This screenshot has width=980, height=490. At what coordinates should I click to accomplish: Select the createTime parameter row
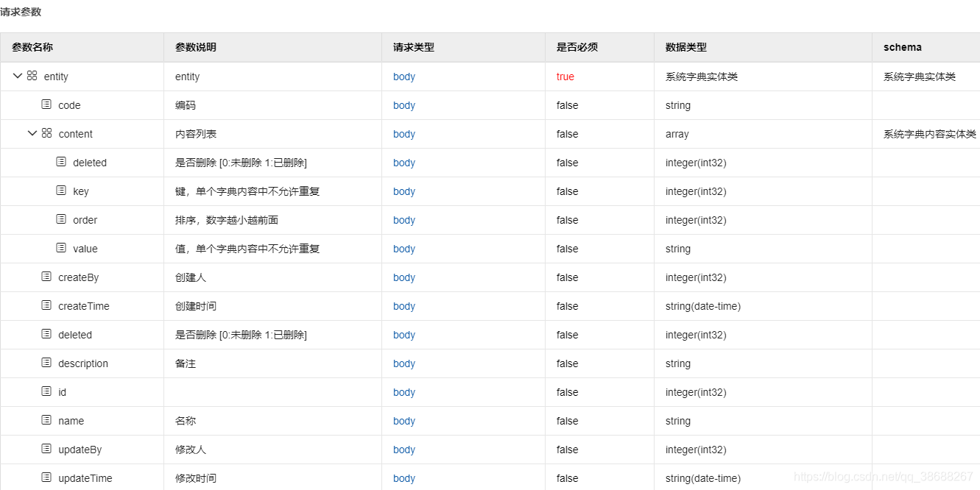84,306
